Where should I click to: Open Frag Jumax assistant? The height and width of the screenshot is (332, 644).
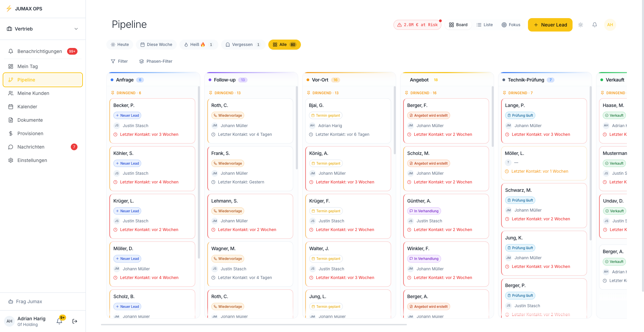[x=43, y=301]
